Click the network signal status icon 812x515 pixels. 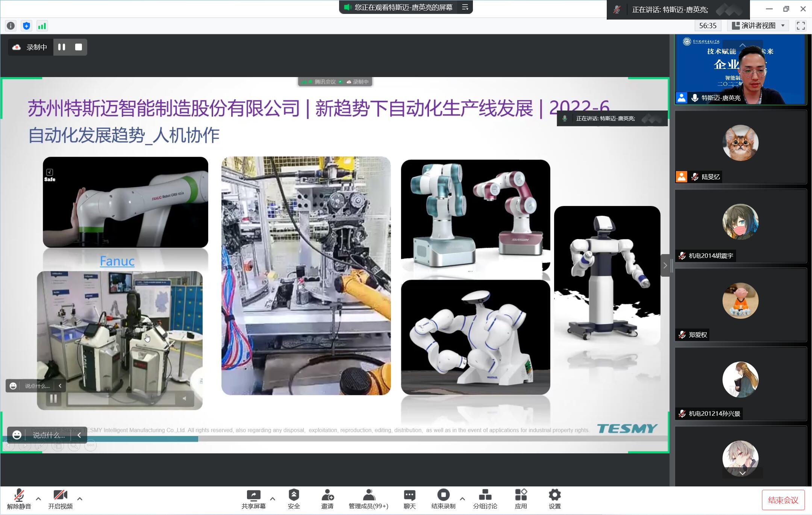(42, 26)
